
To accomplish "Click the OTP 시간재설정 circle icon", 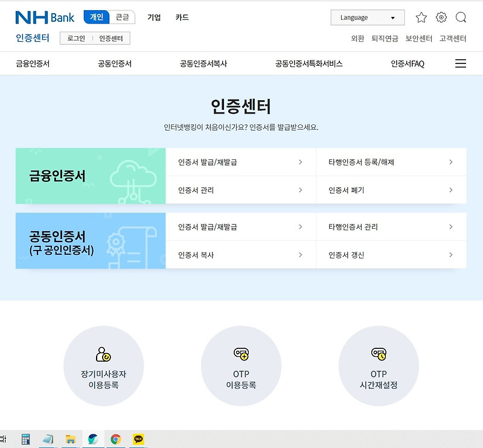I will tap(379, 366).
